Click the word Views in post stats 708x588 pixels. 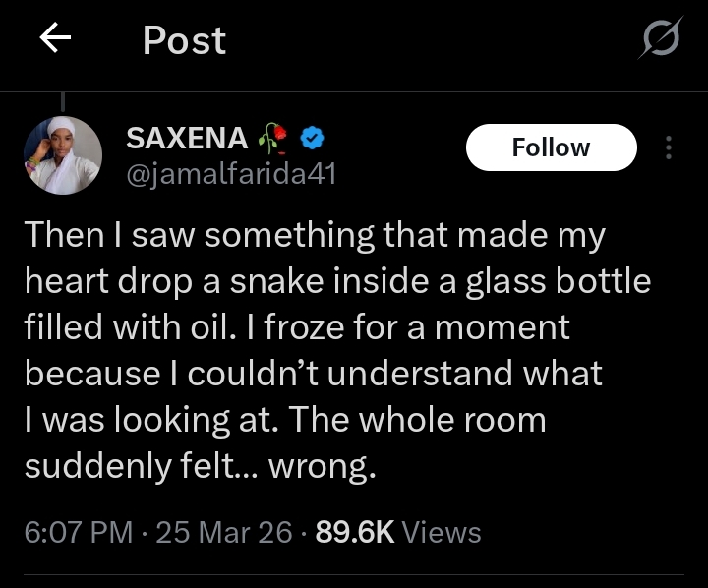coord(442,532)
